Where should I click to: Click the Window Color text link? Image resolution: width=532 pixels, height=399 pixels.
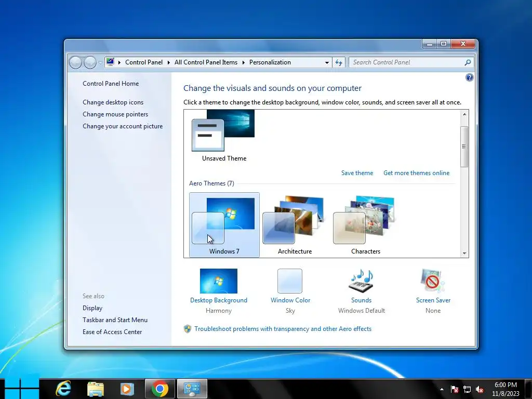coord(290,300)
